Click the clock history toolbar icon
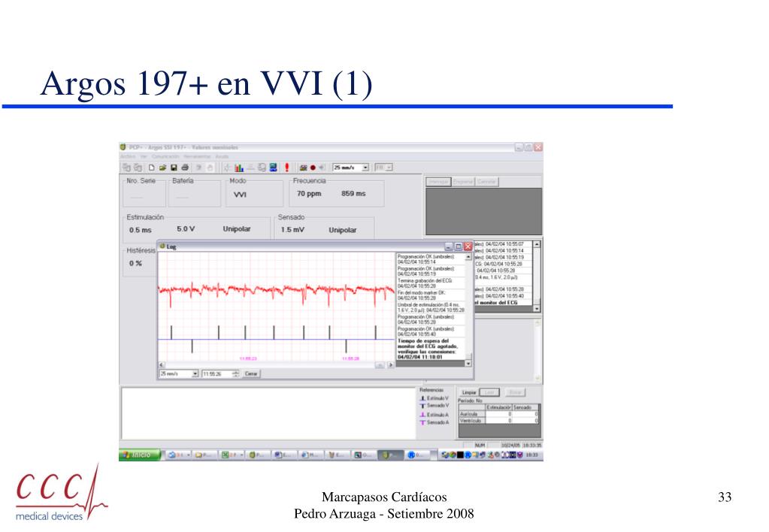The height and width of the screenshot is (532, 769). [262, 168]
